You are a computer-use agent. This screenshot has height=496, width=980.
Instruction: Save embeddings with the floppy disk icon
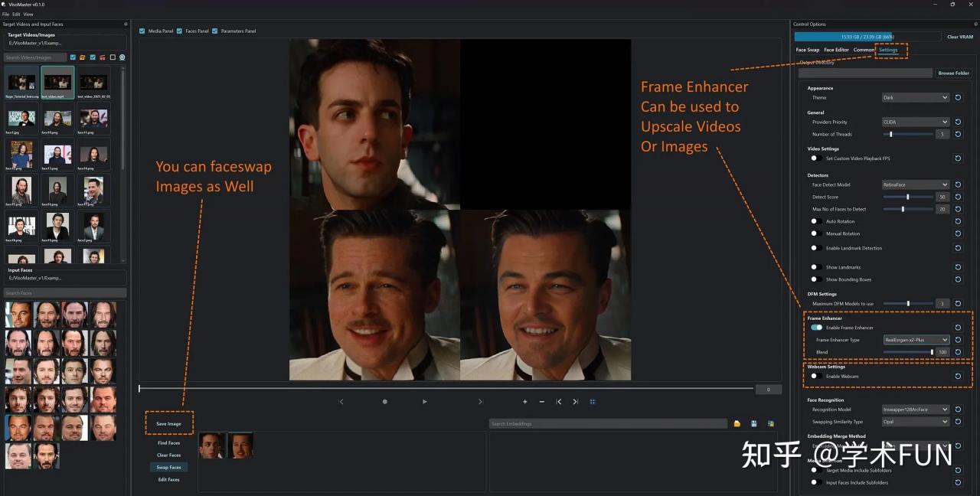click(754, 423)
